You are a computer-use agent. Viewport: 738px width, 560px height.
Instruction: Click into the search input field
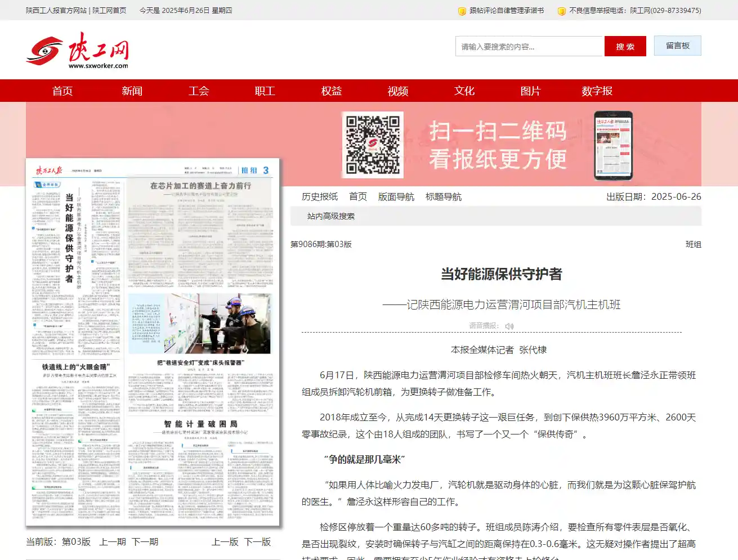click(x=529, y=47)
